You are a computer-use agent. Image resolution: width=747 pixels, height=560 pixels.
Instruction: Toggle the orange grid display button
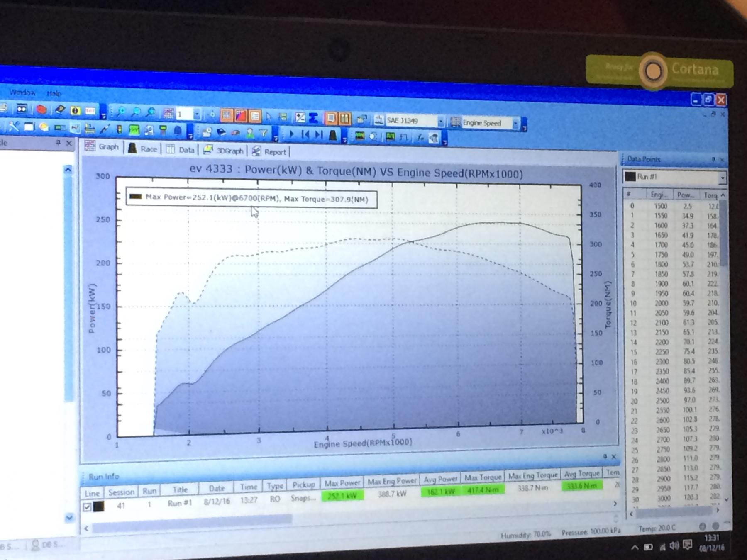click(226, 115)
